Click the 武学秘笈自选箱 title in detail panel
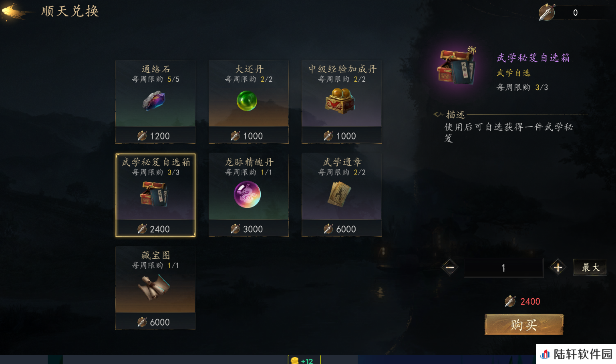 (x=533, y=58)
